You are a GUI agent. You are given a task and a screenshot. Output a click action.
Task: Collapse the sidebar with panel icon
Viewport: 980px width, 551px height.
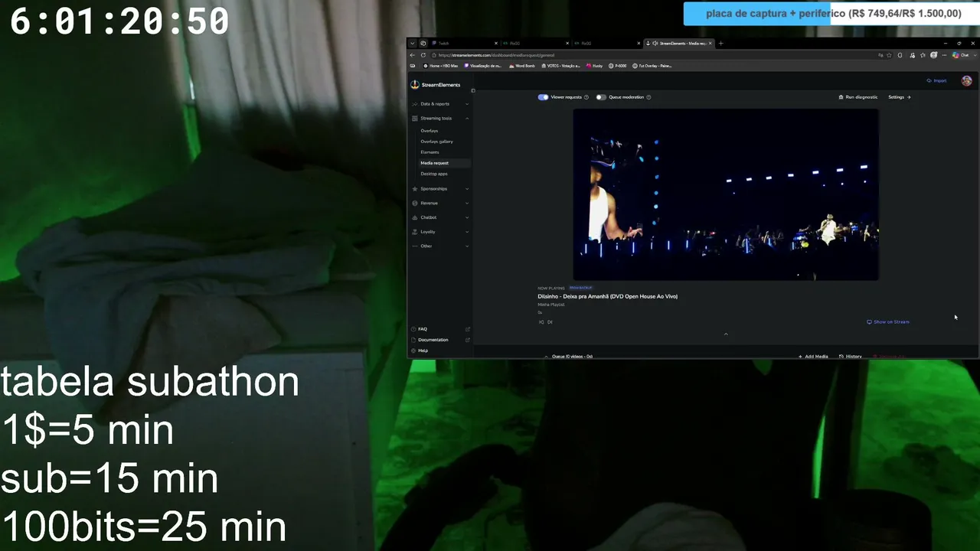click(x=472, y=90)
